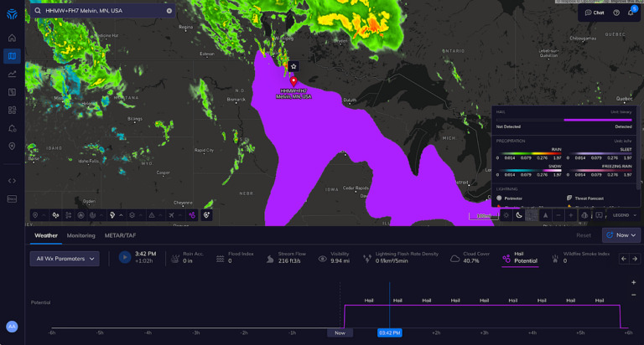Open the Chat button

point(595,13)
